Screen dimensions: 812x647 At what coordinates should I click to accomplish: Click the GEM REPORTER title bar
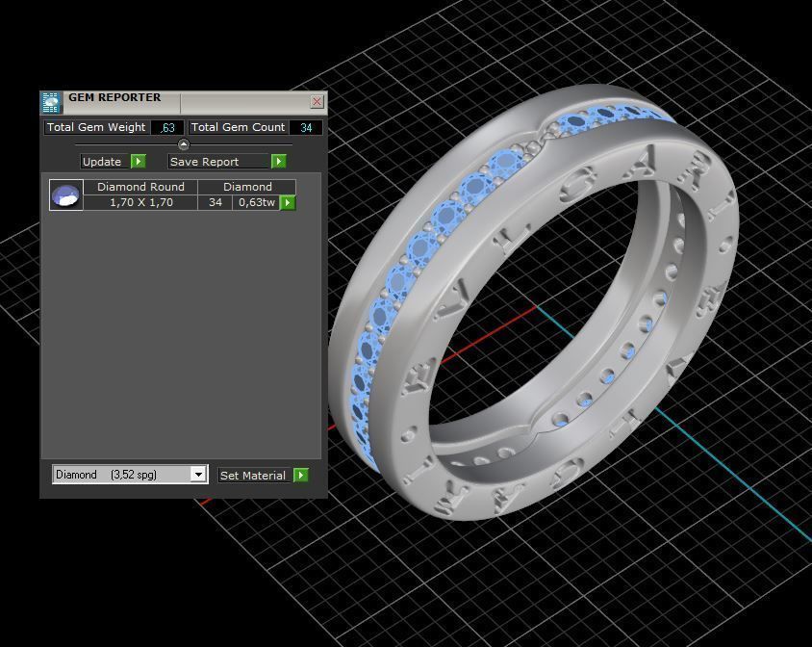[x=184, y=103]
